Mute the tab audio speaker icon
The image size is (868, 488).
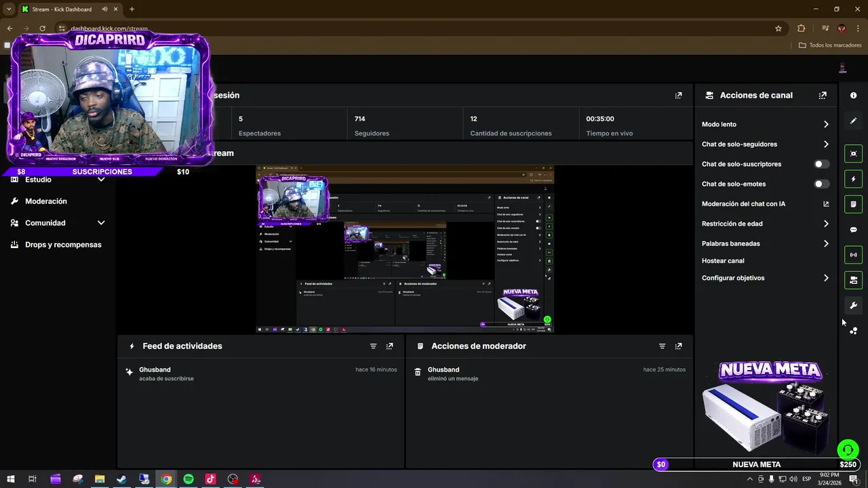[x=105, y=9]
